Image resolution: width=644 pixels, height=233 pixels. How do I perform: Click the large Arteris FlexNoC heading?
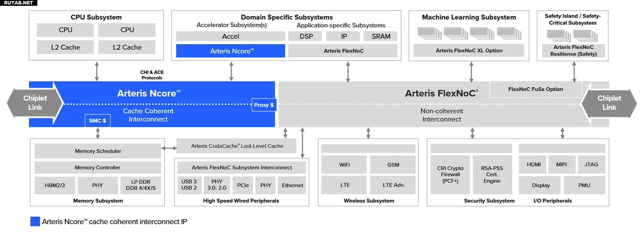click(x=441, y=93)
